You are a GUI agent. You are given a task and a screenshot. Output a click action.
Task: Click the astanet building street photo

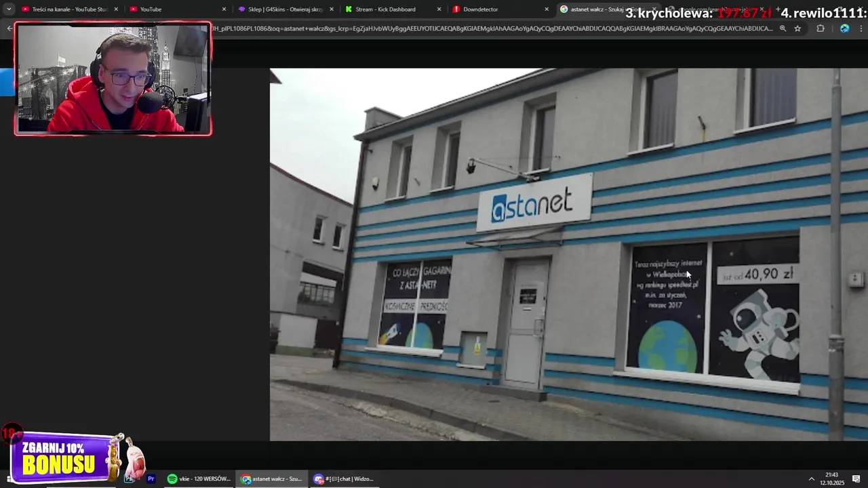point(569,254)
